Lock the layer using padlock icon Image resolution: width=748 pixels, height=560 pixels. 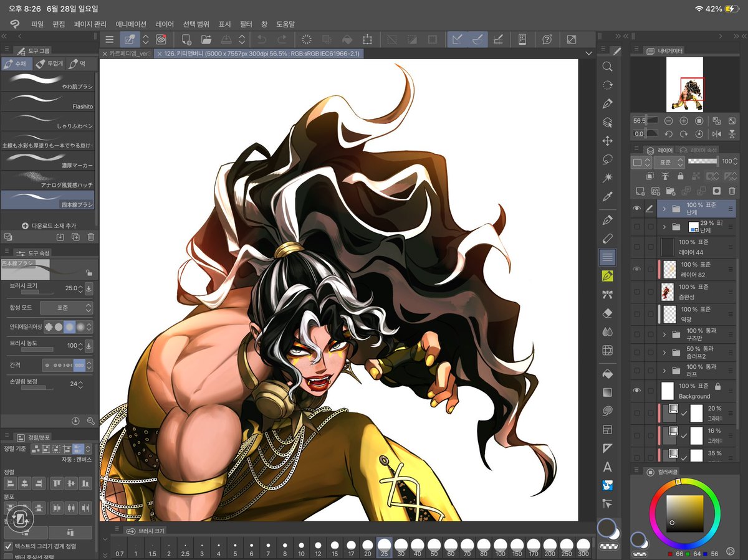[x=681, y=176]
